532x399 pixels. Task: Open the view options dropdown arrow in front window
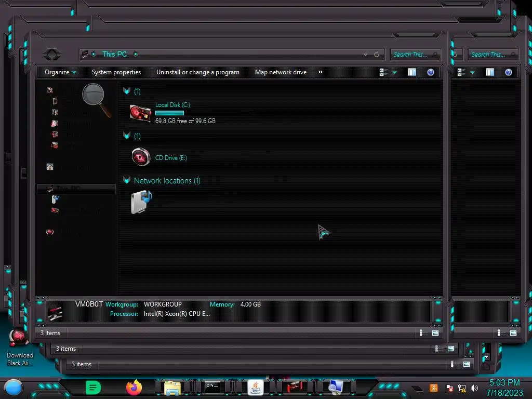pyautogui.click(x=395, y=73)
